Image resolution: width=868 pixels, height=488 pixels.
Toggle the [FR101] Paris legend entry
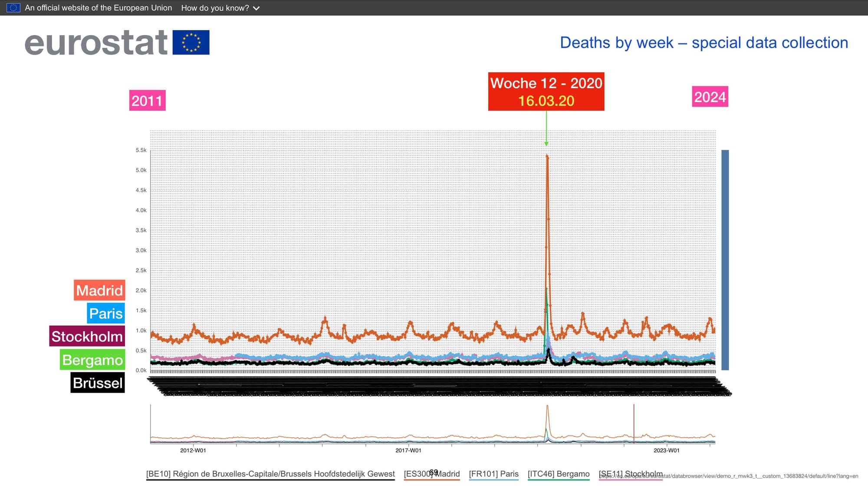(494, 474)
